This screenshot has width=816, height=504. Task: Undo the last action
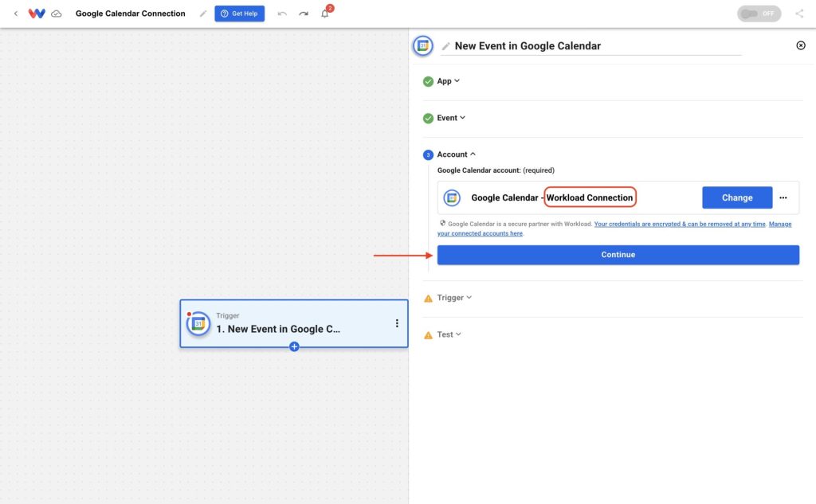click(282, 14)
